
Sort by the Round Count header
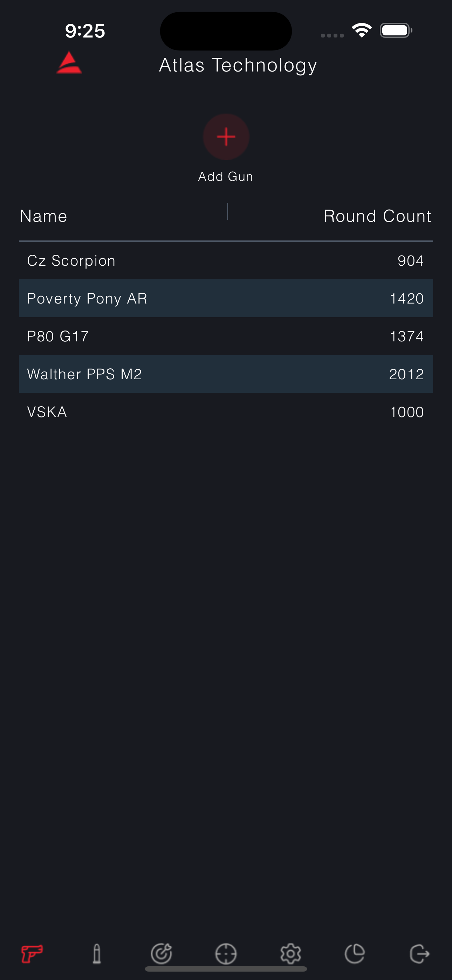coord(377,216)
